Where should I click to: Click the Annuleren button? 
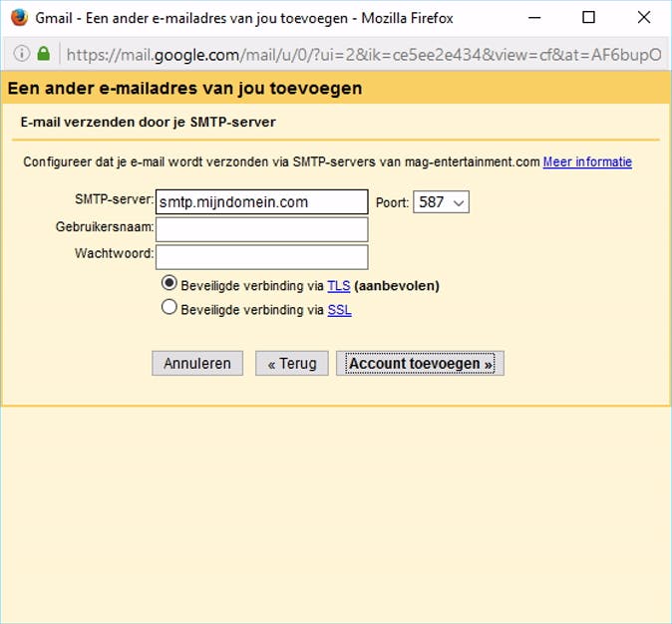pos(197,364)
